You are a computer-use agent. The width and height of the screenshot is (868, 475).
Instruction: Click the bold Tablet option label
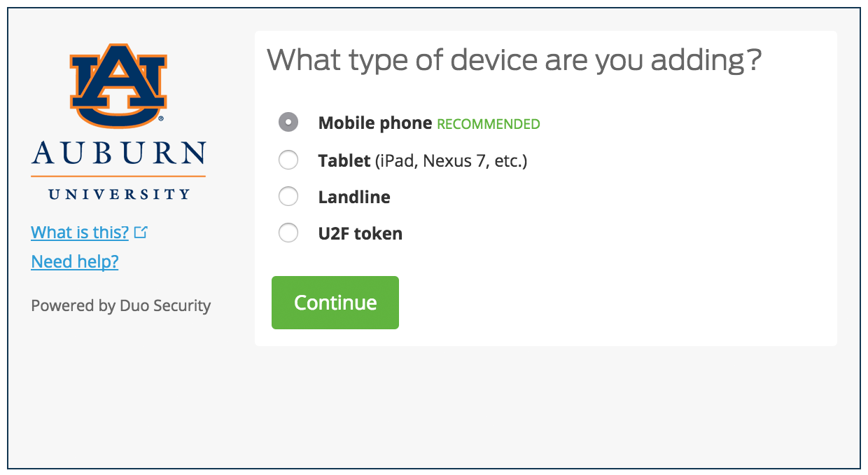click(x=344, y=161)
